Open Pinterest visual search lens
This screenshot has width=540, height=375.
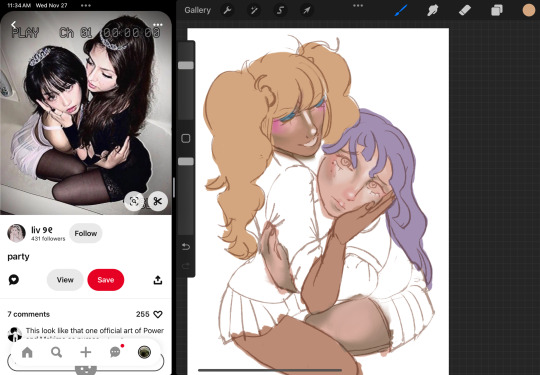tap(134, 201)
